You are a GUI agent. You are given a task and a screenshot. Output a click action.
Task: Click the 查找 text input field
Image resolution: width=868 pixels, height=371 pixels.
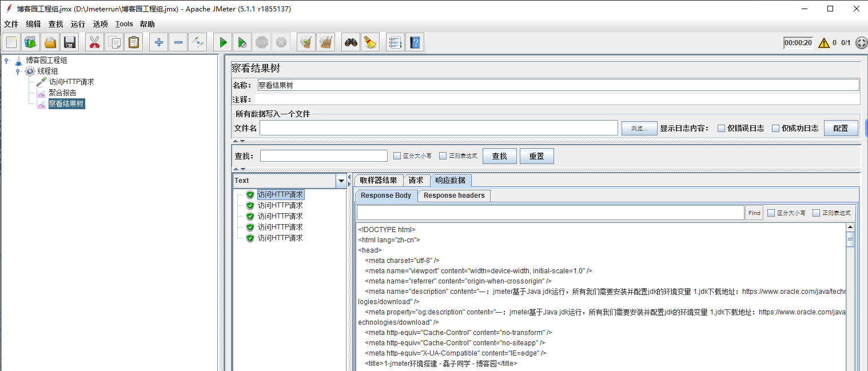(324, 156)
